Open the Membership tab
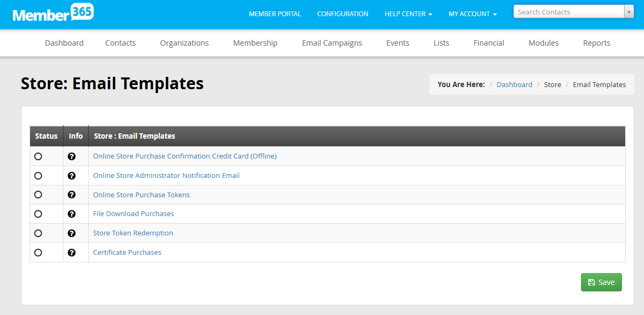 (x=256, y=42)
